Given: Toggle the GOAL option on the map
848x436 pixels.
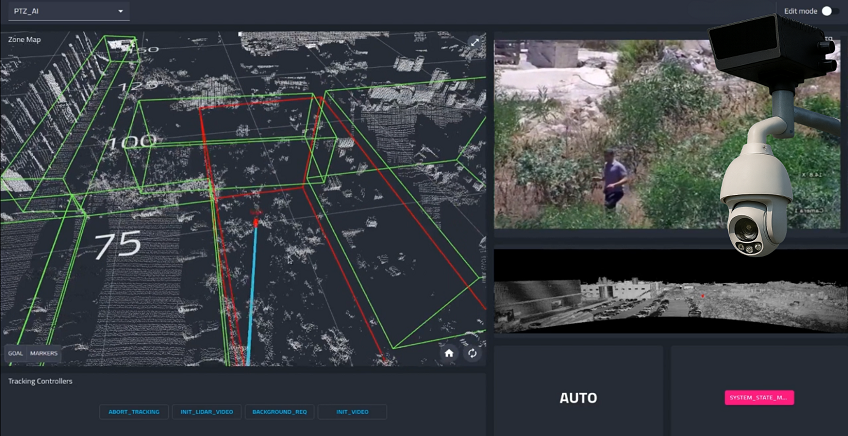Looking at the screenshot, I should coord(16,353).
